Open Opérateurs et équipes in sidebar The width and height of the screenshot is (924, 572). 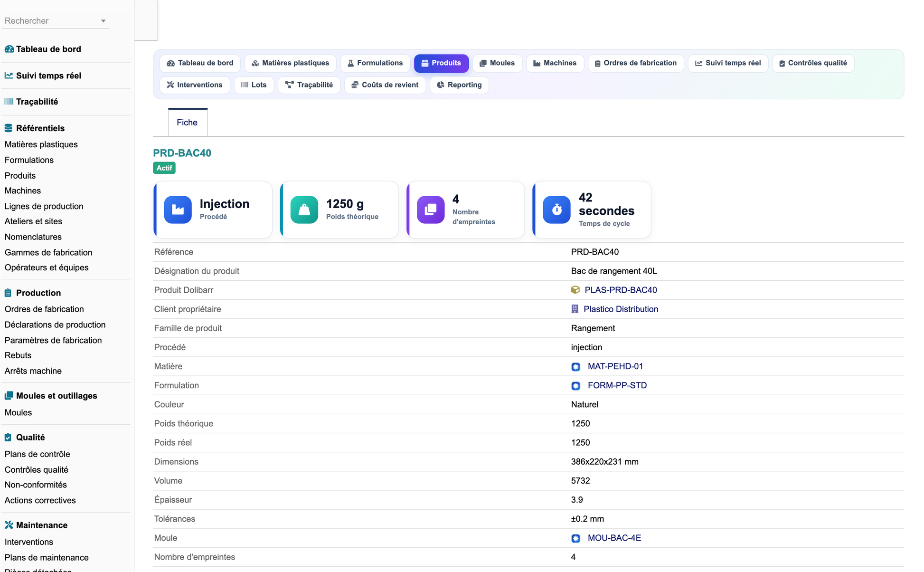pyautogui.click(x=47, y=267)
